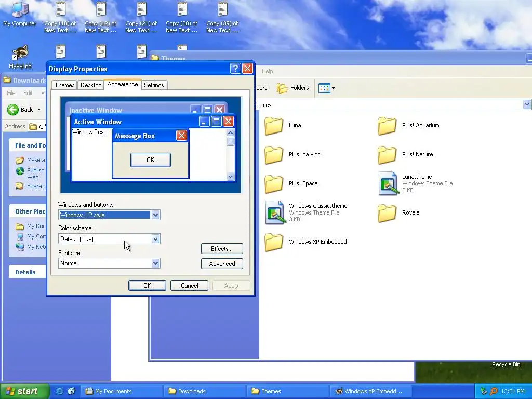Click the green network tray icon
Image resolution: width=532 pixels, height=399 pixels.
click(484, 391)
